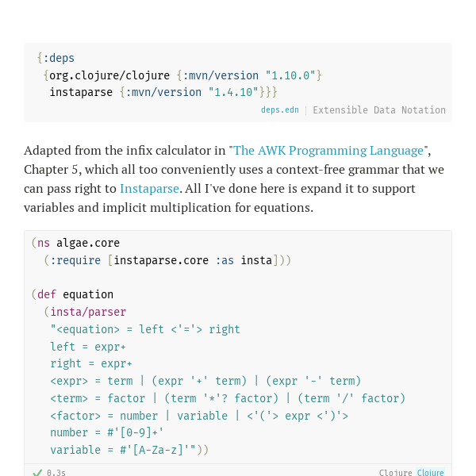The height and width of the screenshot is (476, 476).
Task: Click the def equation code line
Action: click(72, 294)
